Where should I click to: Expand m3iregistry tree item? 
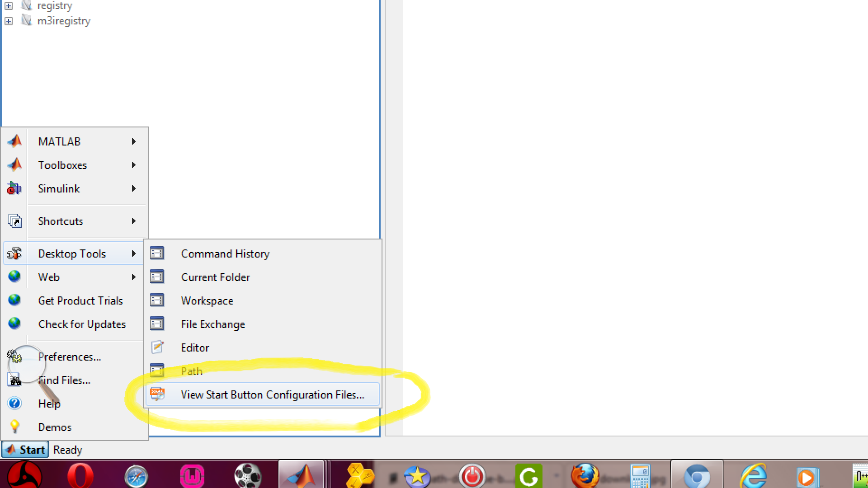coord(8,20)
